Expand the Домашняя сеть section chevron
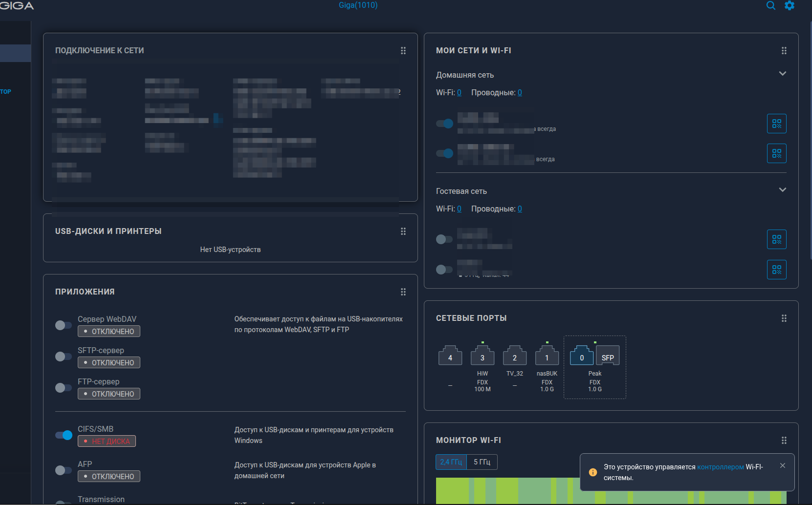This screenshot has height=505, width=812. pos(782,74)
